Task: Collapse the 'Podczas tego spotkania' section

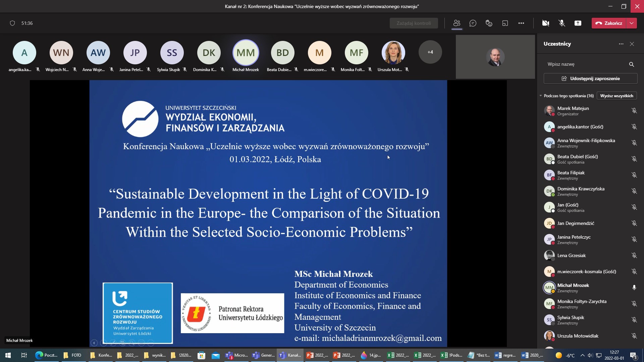Action: click(541, 96)
